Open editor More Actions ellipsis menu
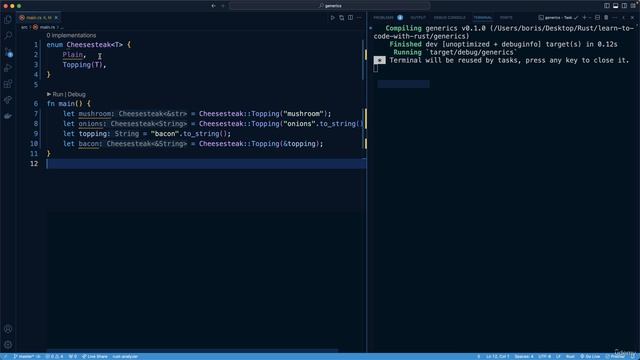 pos(359,18)
